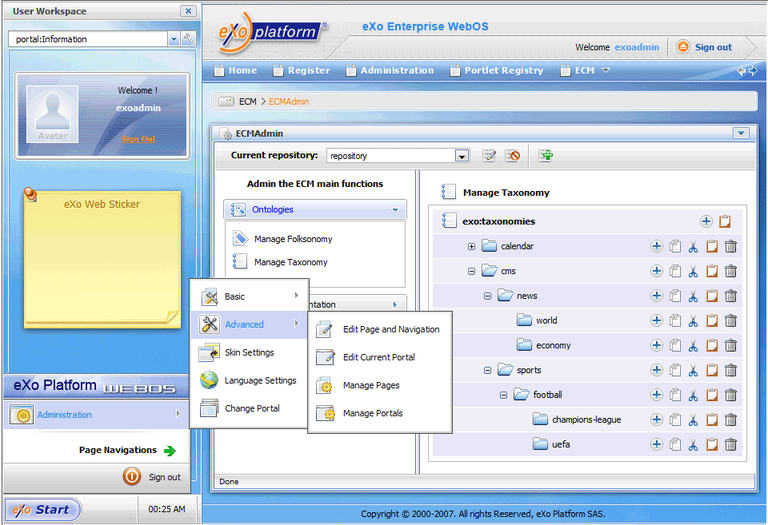This screenshot has height=525, width=768.
Task: Open Portlet Registry tab
Action: [497, 71]
